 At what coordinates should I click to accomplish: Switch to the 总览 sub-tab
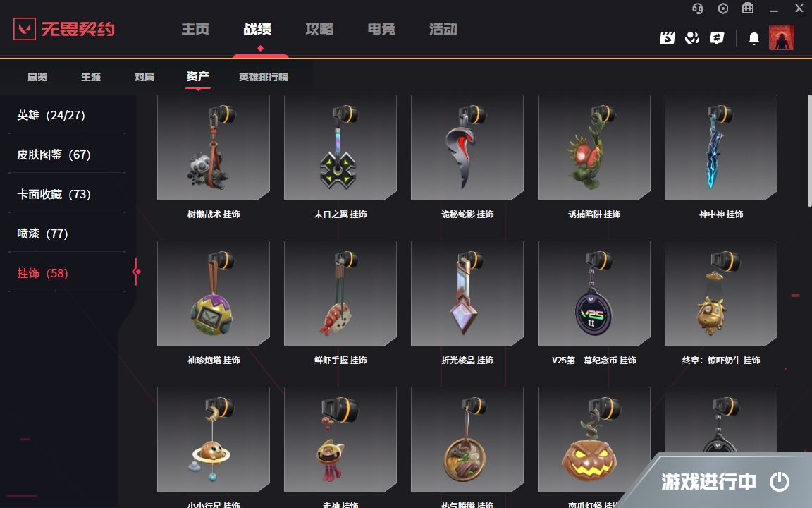point(37,77)
